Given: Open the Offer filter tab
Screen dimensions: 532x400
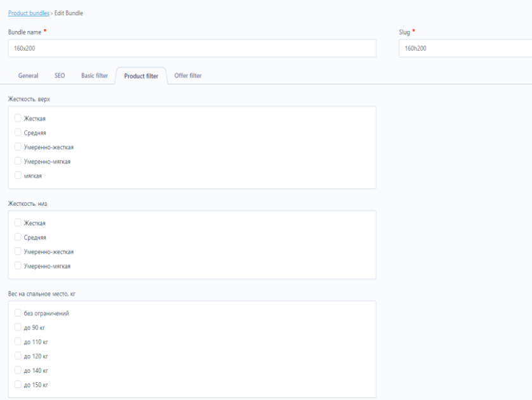Looking at the screenshot, I should point(188,76).
